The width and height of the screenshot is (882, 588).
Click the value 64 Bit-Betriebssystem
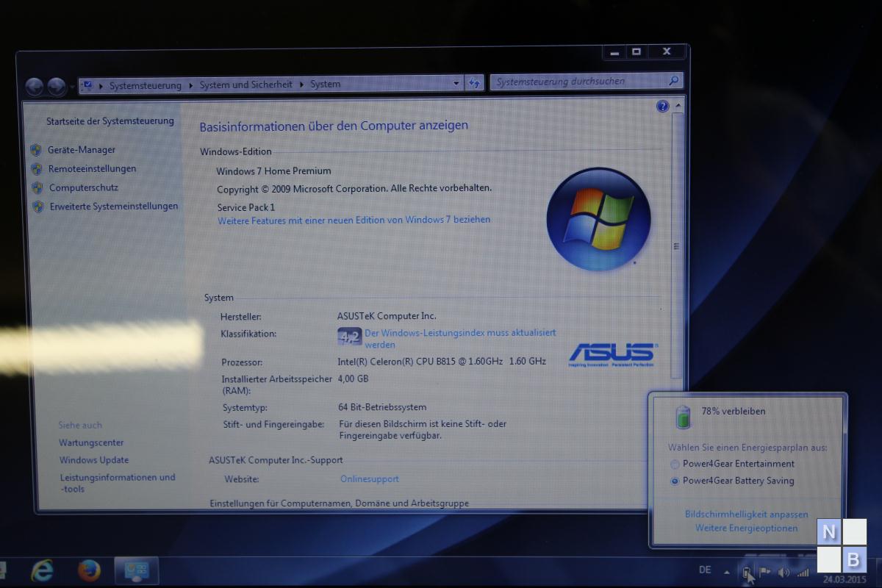[x=382, y=407]
